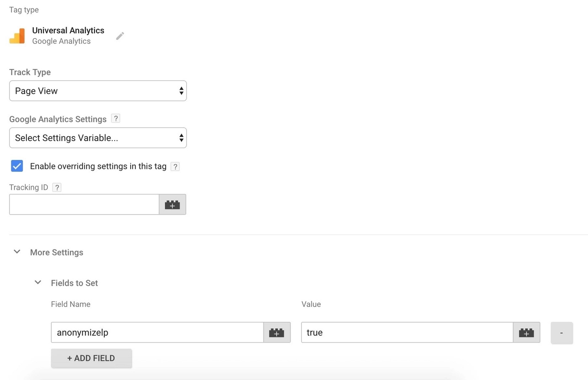The height and width of the screenshot is (380, 588).
Task: Click the More Settings heading text
Action: tap(57, 252)
